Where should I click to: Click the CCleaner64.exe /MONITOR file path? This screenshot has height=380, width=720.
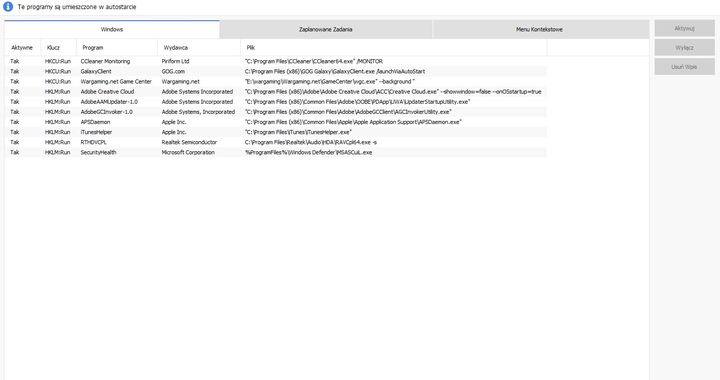(x=314, y=61)
